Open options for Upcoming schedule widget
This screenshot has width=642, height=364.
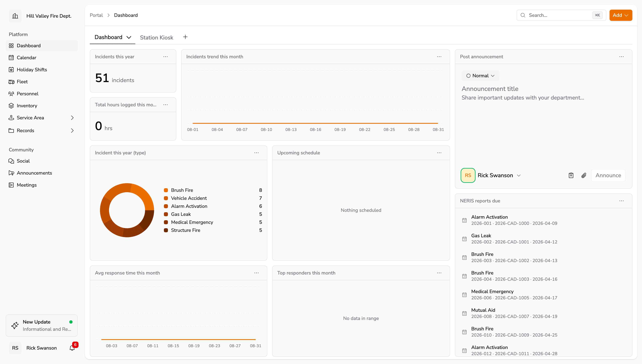439,153
